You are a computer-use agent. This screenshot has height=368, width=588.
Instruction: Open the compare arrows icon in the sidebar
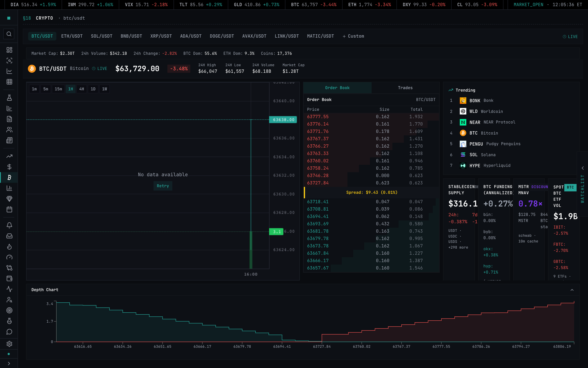tap(9, 268)
